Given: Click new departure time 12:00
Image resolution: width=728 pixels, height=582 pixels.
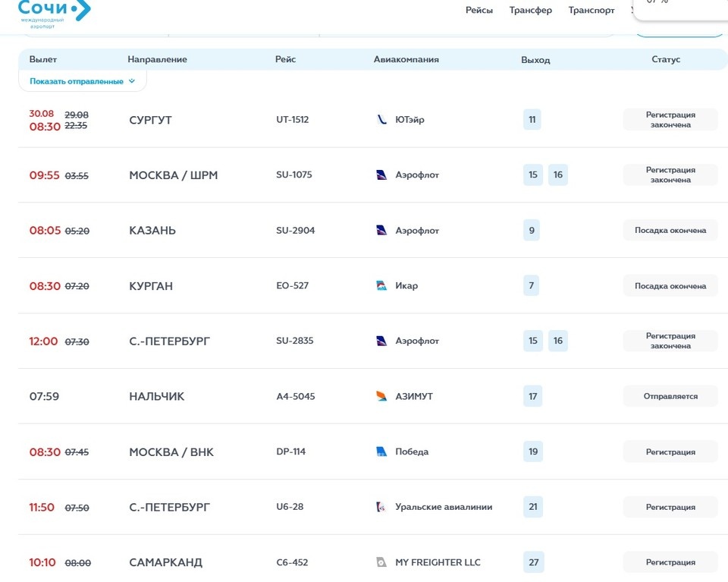Looking at the screenshot, I should (x=44, y=341).
